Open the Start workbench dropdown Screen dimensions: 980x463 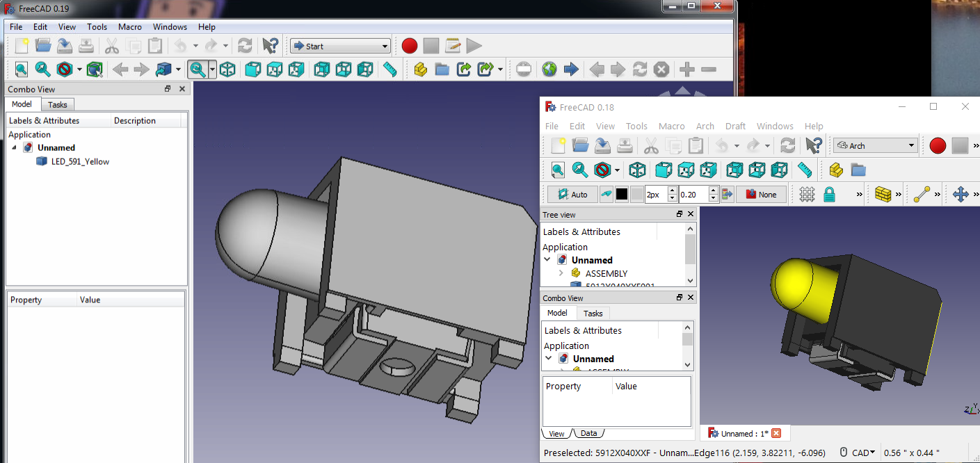tap(340, 47)
